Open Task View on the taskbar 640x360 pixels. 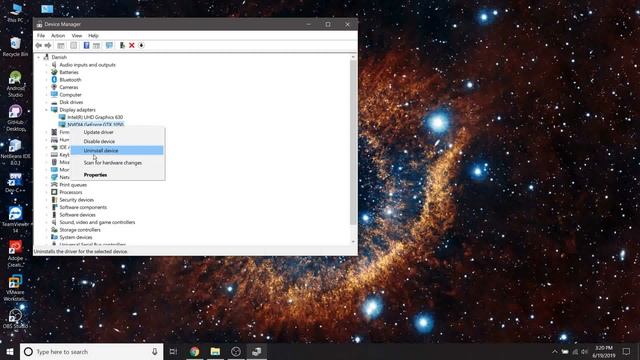[x=173, y=351]
